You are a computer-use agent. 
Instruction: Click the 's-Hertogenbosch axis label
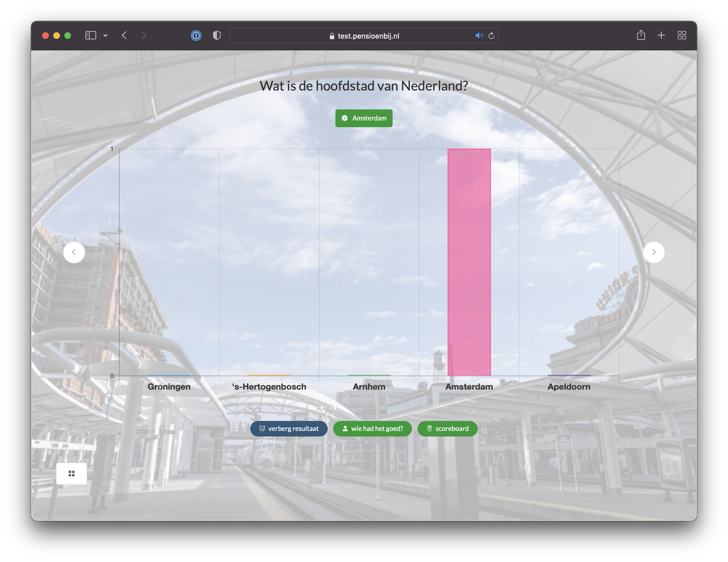(269, 387)
